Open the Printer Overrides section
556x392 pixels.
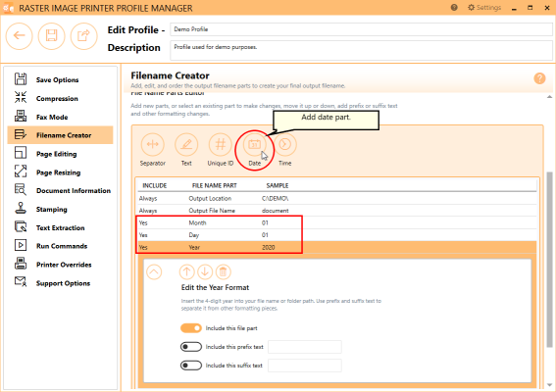point(60,265)
